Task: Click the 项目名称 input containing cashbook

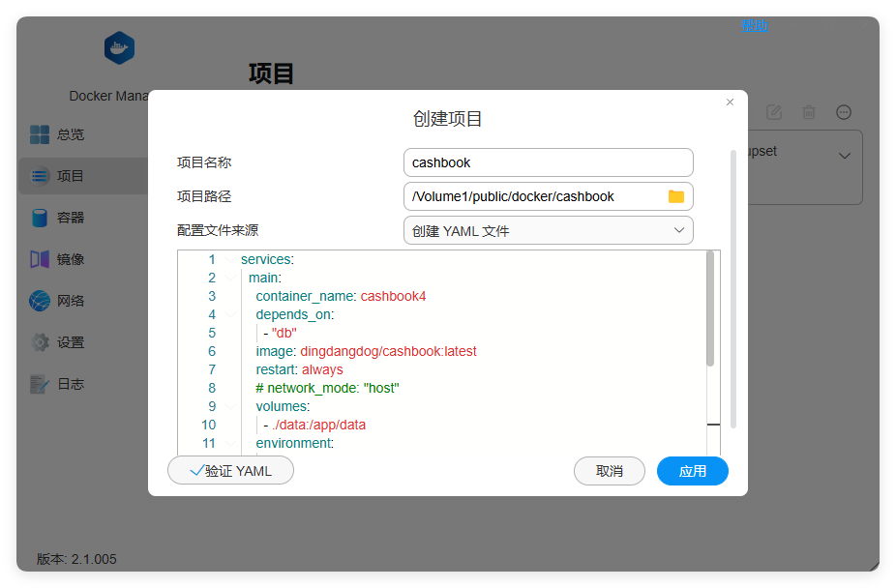Action: coord(548,162)
